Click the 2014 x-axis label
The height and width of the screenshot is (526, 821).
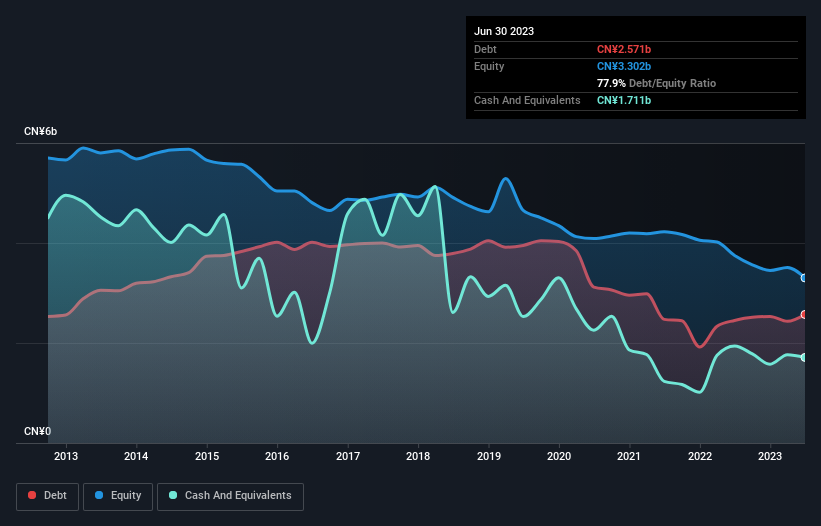pos(136,456)
